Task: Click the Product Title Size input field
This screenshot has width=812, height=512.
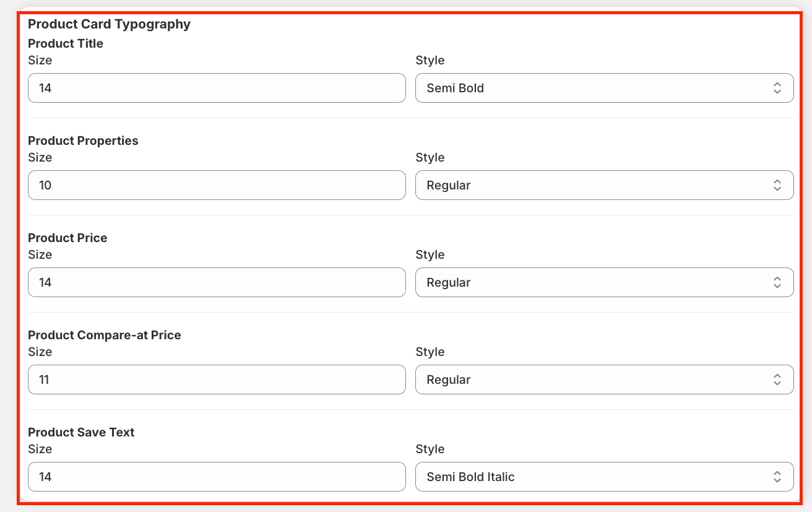Action: pos(217,88)
